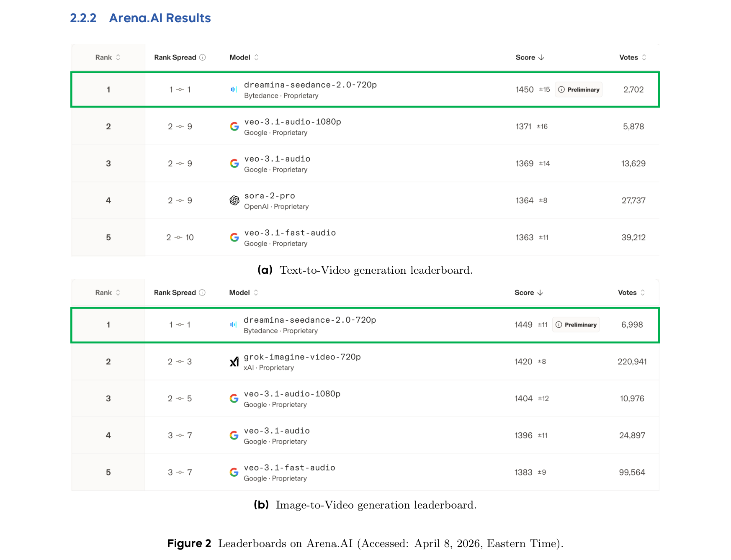
Task: Click Votes sort icon in Image-to-Video leaderboard
Action: [x=643, y=293]
